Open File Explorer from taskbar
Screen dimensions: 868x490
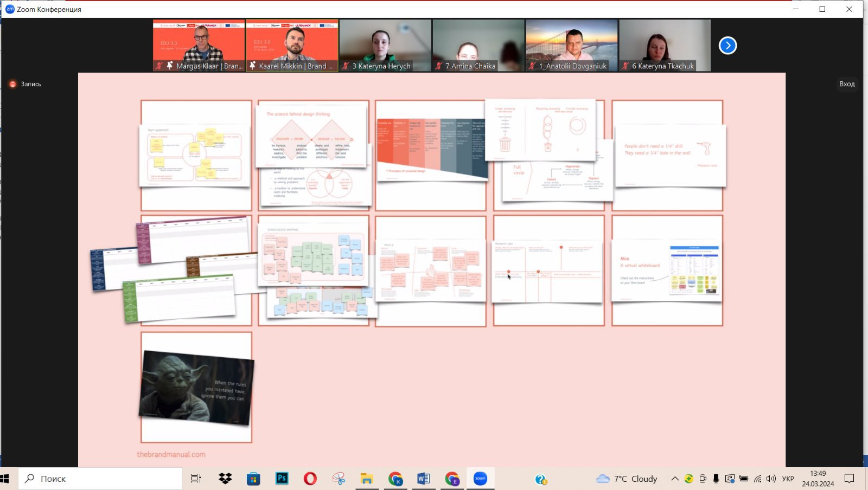coord(367,479)
